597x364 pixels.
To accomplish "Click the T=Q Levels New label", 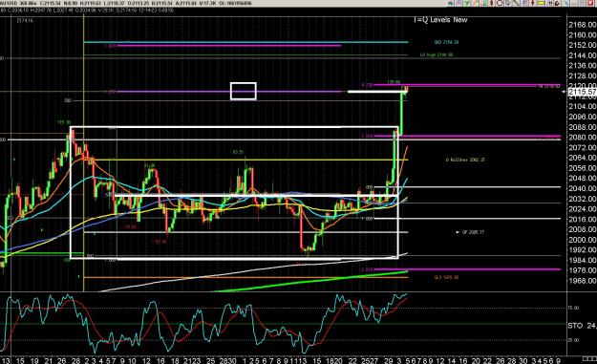I will point(440,20).
